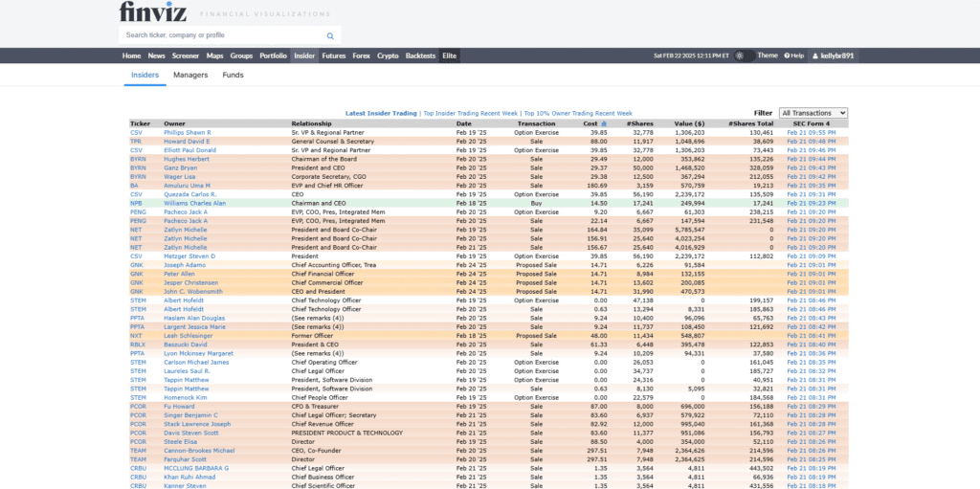This screenshot has height=489, width=980.
Task: Open the Forex menu item
Action: (x=361, y=56)
